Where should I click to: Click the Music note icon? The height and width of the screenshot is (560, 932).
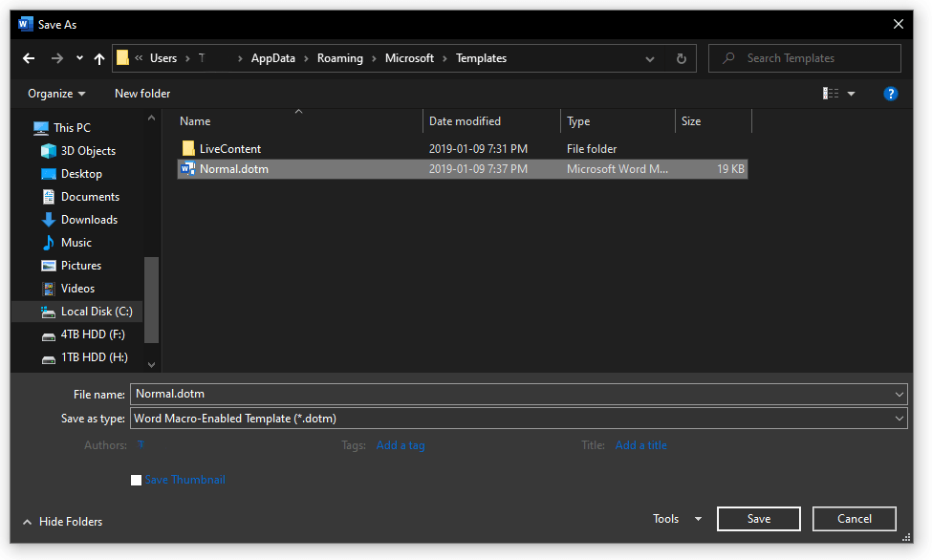point(48,243)
